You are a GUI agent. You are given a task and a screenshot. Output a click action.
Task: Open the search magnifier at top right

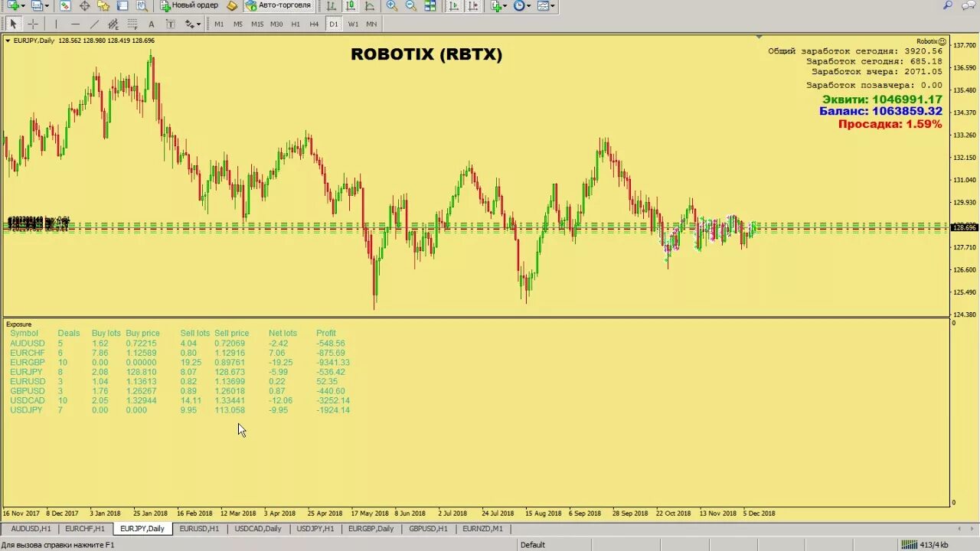pos(948,5)
